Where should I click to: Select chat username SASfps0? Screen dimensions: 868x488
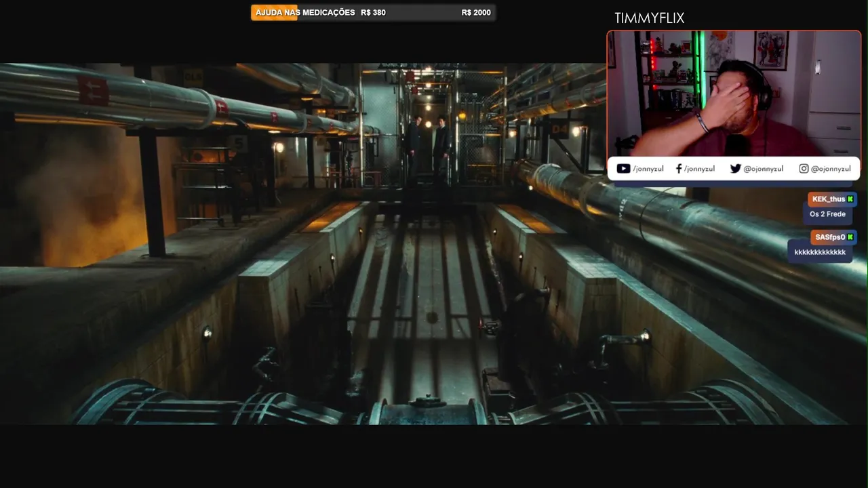click(x=830, y=237)
